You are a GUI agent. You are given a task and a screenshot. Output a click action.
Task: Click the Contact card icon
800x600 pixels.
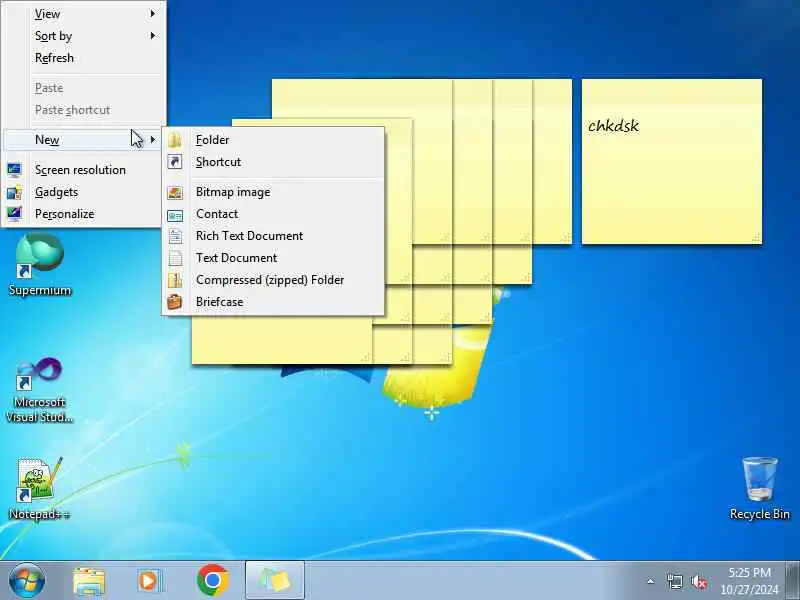click(x=175, y=216)
